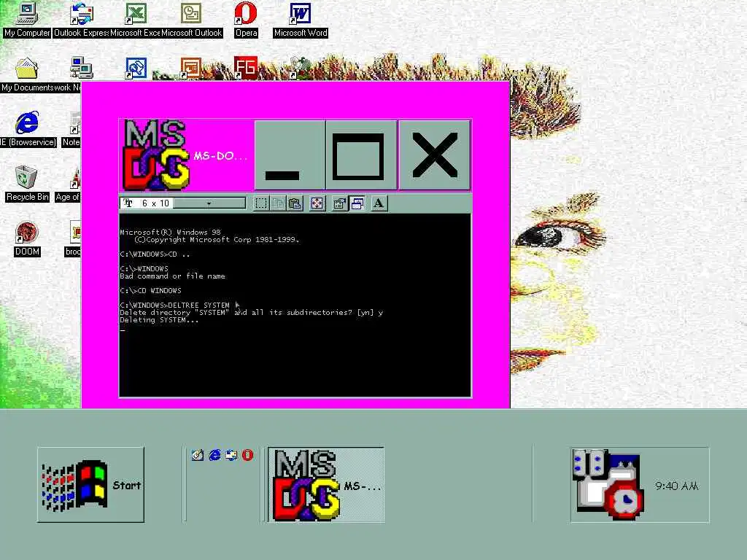747x560 pixels.
Task: Open Outlook Express desktop shortcut
Action: (x=82, y=20)
